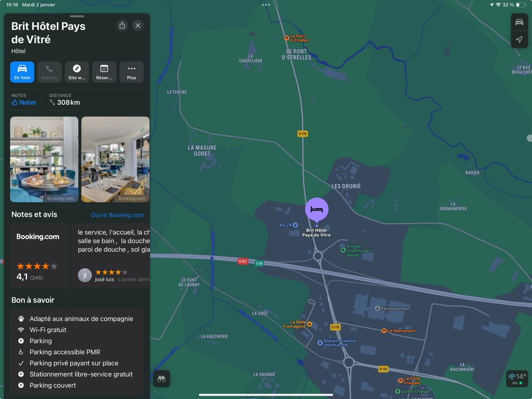
Task: Tap the 14° weather widget
Action: [517, 378]
